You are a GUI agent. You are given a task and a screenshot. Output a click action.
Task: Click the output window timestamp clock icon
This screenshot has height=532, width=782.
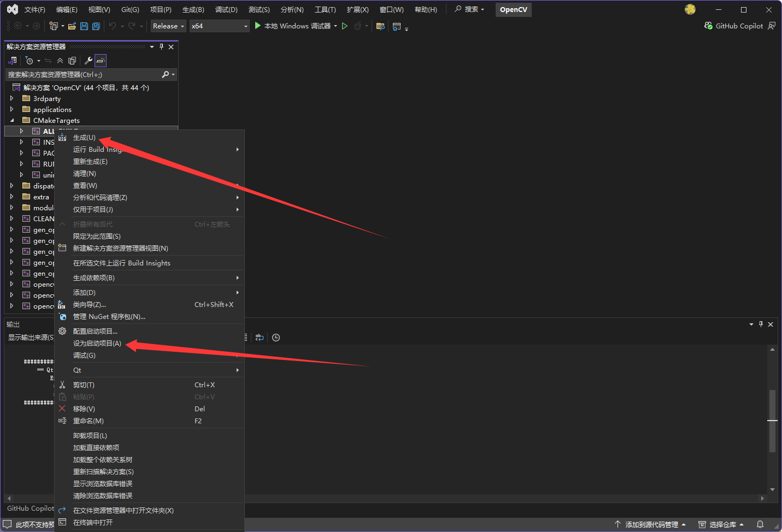point(276,338)
